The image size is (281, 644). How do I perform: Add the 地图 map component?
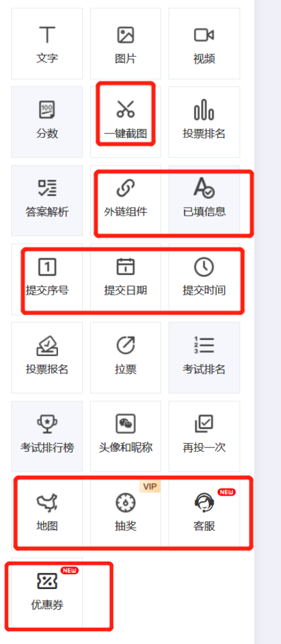point(47,514)
